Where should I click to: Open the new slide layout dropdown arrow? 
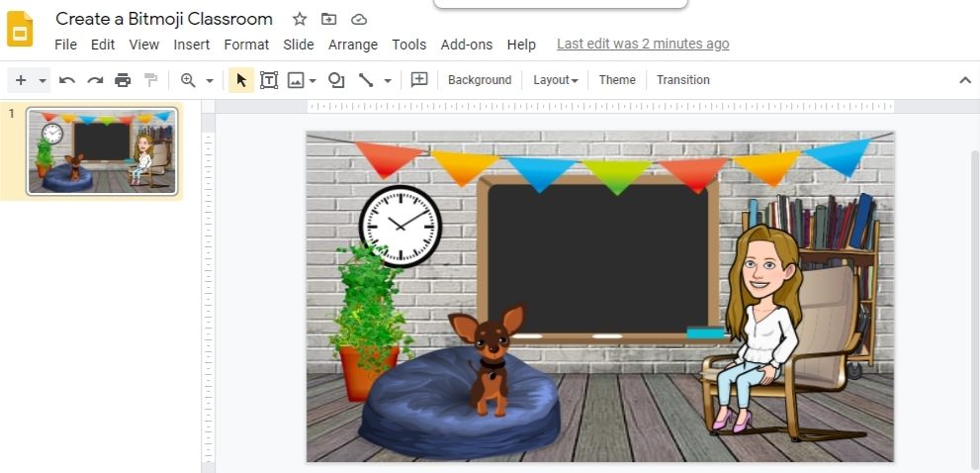(x=43, y=81)
